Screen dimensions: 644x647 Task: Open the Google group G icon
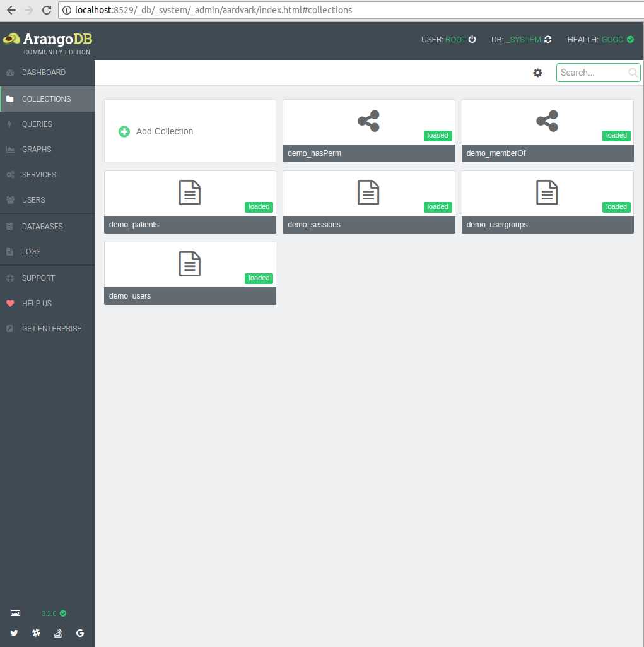click(x=80, y=633)
